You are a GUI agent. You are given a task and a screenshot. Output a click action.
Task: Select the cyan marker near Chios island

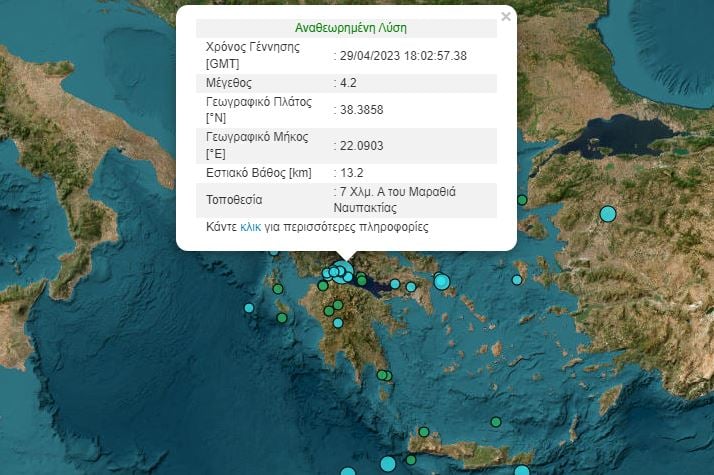(x=517, y=280)
